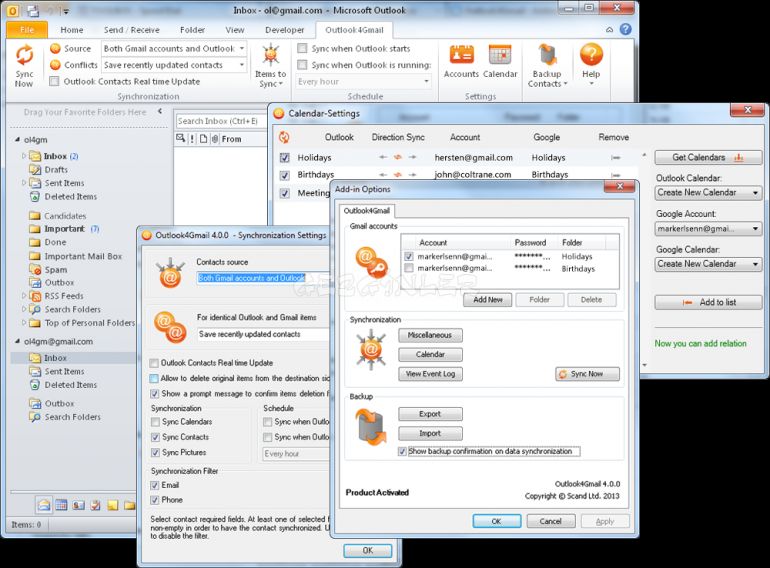Check the markerlsenn account with Birthdays folder
This screenshot has height=568, width=770.
pos(409,268)
